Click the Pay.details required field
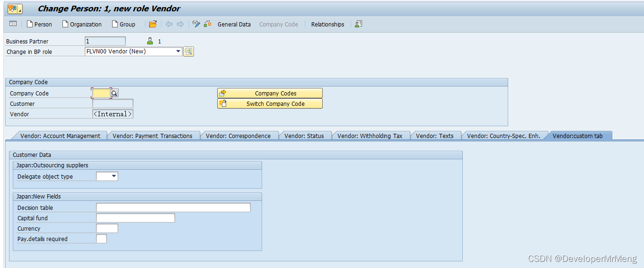This screenshot has width=644, height=268. (101, 239)
